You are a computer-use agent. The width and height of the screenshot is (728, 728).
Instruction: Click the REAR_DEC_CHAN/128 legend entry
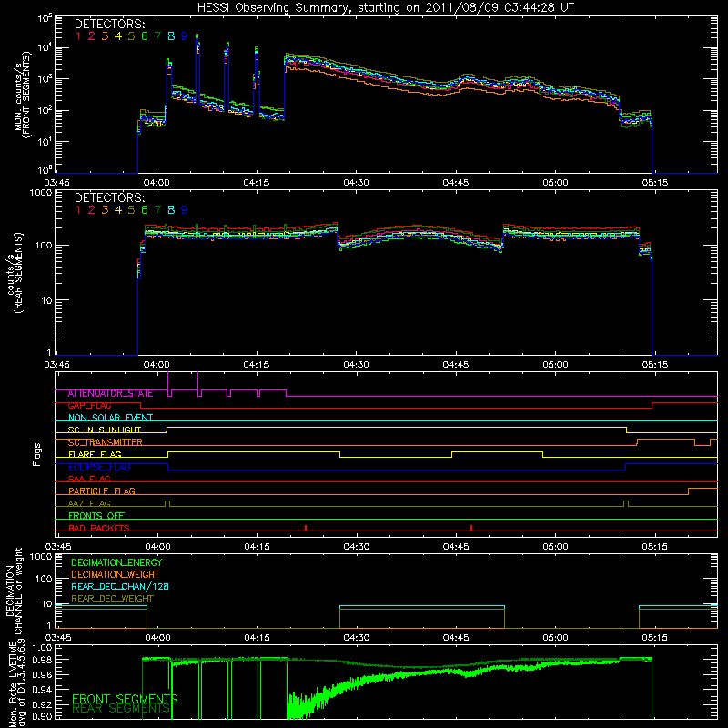click(x=120, y=586)
